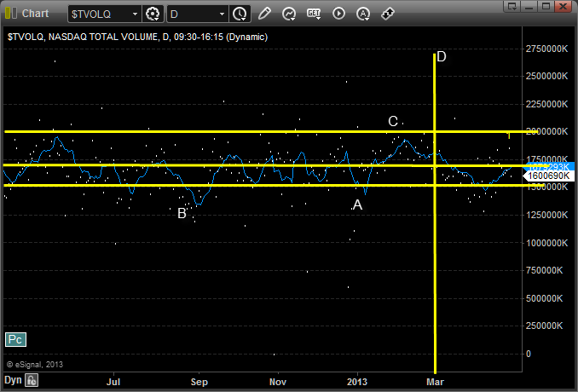
Task: Open the GET tools menu
Action: click(x=314, y=14)
